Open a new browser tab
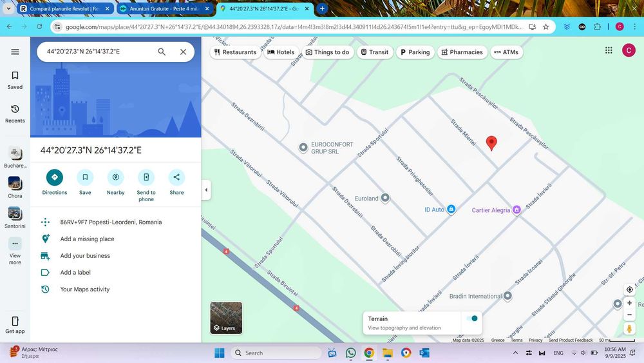Image resolution: width=644 pixels, height=363 pixels. pos(323,8)
